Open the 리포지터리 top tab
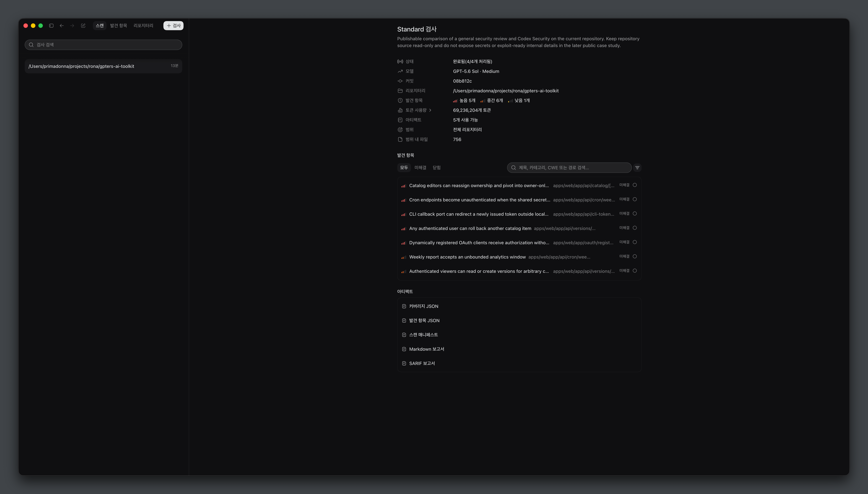Viewport: 868px width, 494px height. (x=143, y=26)
